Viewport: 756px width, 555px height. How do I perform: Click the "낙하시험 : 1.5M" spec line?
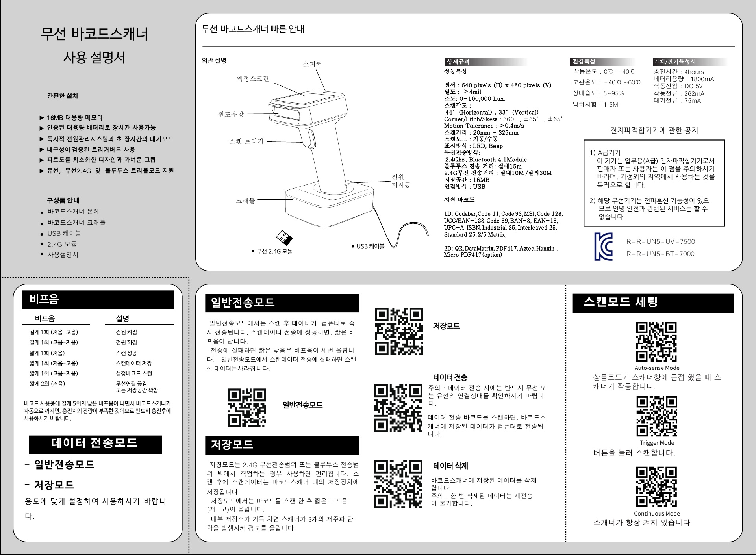[595, 104]
